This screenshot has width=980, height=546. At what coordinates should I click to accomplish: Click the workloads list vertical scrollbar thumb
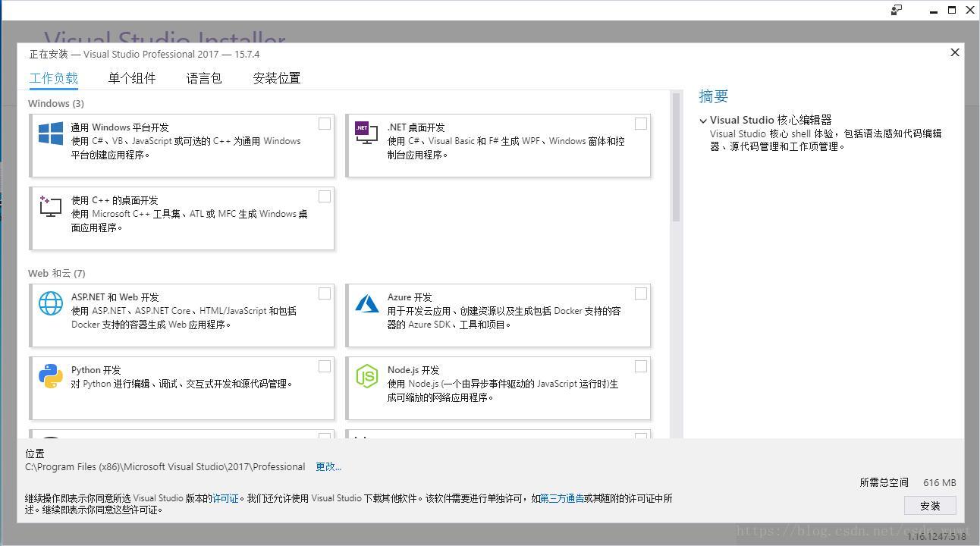tap(676, 158)
